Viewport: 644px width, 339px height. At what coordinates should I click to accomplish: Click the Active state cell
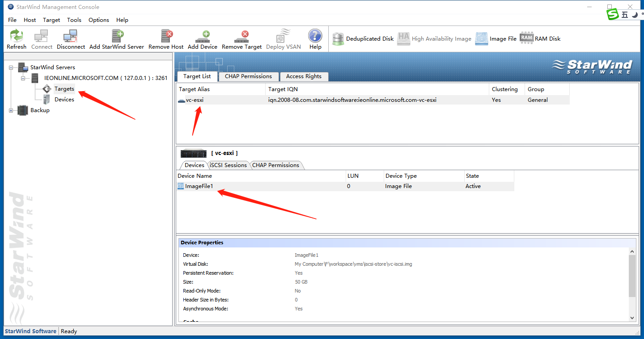pyautogui.click(x=473, y=186)
